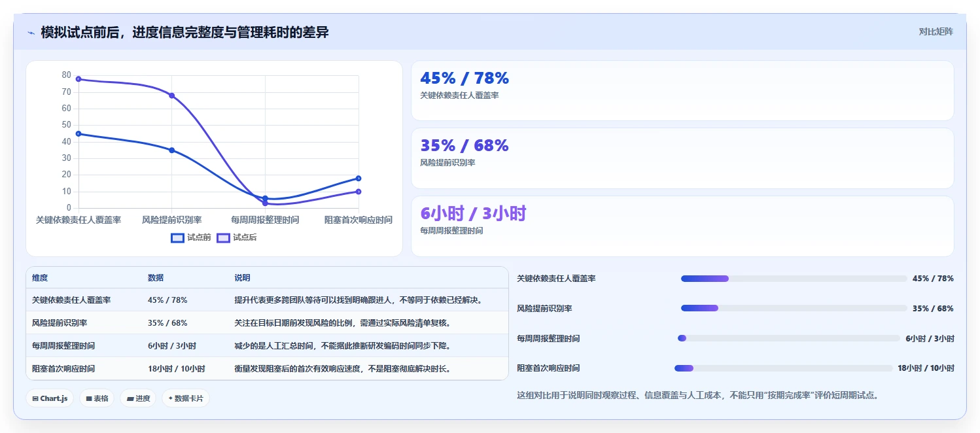Click the 试点前 data point at 35
The height and width of the screenshot is (433, 980).
pyautogui.click(x=172, y=150)
